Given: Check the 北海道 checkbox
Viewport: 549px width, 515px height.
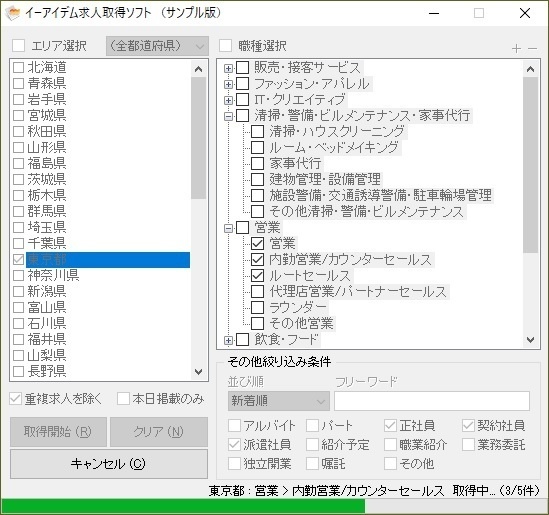Looking at the screenshot, I should [x=18, y=67].
